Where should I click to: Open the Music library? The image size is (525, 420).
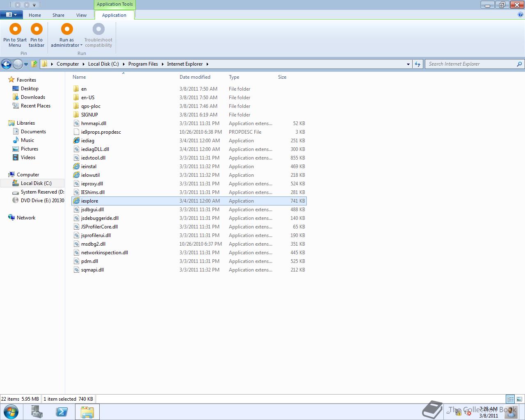click(27, 140)
